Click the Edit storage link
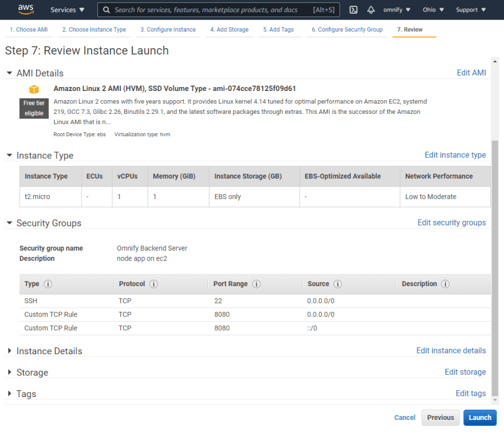Image resolution: width=504 pixels, height=436 pixels. coord(465,372)
